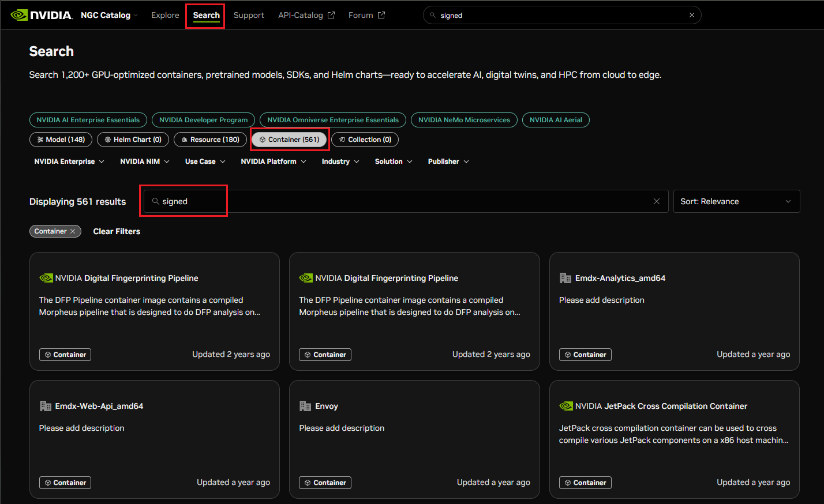Click Container badge on Emdx-Web-Api_amd64 card

click(65, 483)
